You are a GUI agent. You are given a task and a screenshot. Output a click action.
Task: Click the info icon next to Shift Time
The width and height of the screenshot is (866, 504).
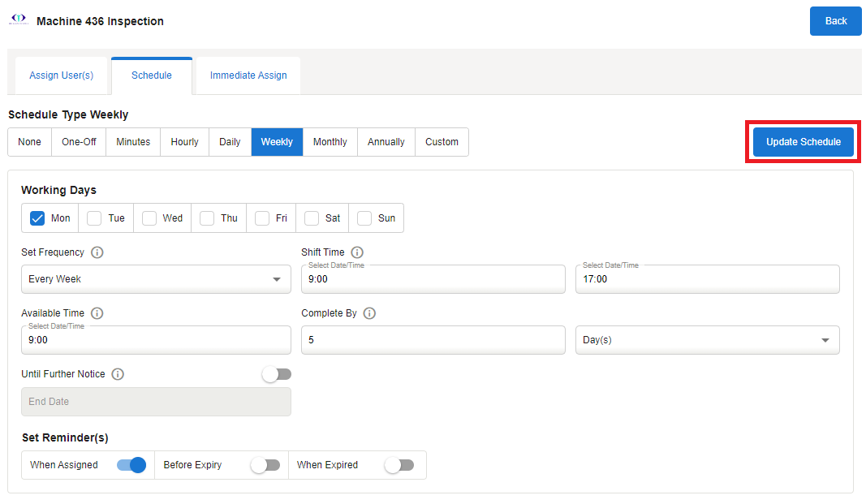(357, 252)
